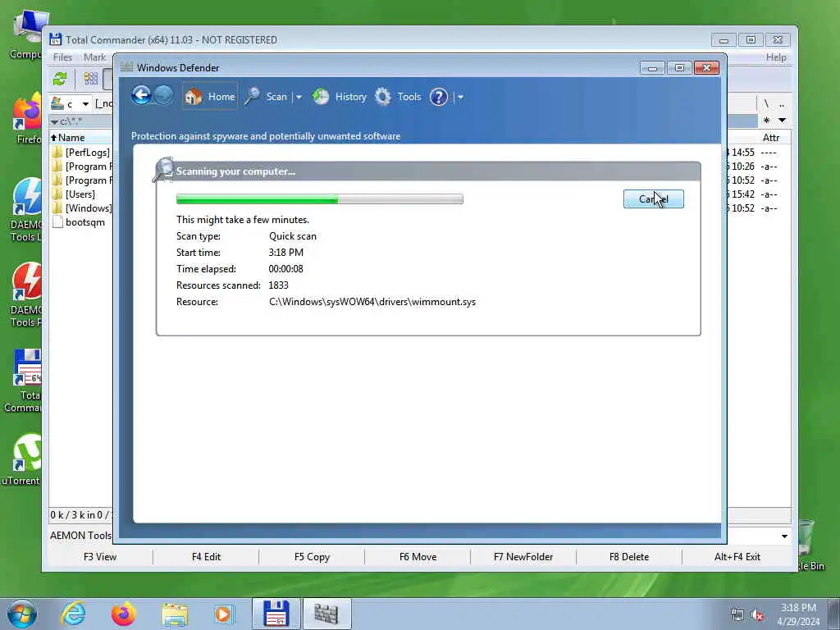Expand the Scan options dropdown arrow
840x630 pixels.
click(299, 97)
